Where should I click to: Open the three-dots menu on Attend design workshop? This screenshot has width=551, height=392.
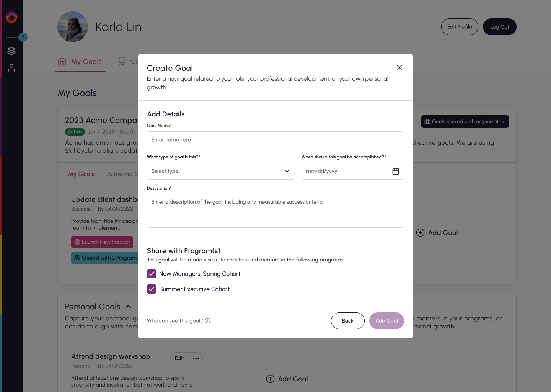pos(196,358)
